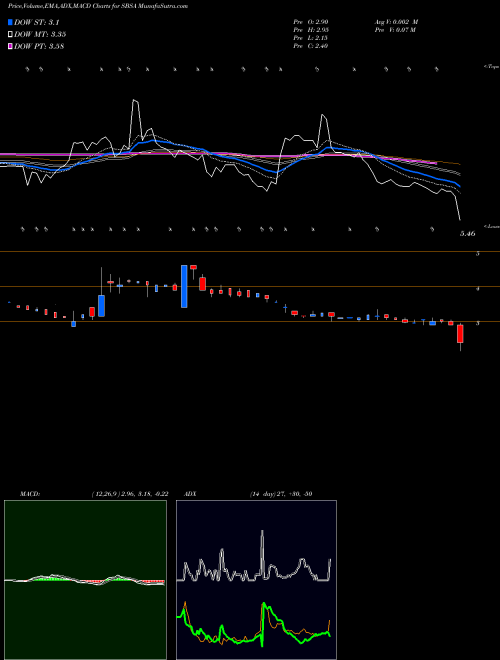Select the 'DOW MT: 3.33' legend label
This screenshot has height=660, width=500.
pyautogui.click(x=40, y=35)
